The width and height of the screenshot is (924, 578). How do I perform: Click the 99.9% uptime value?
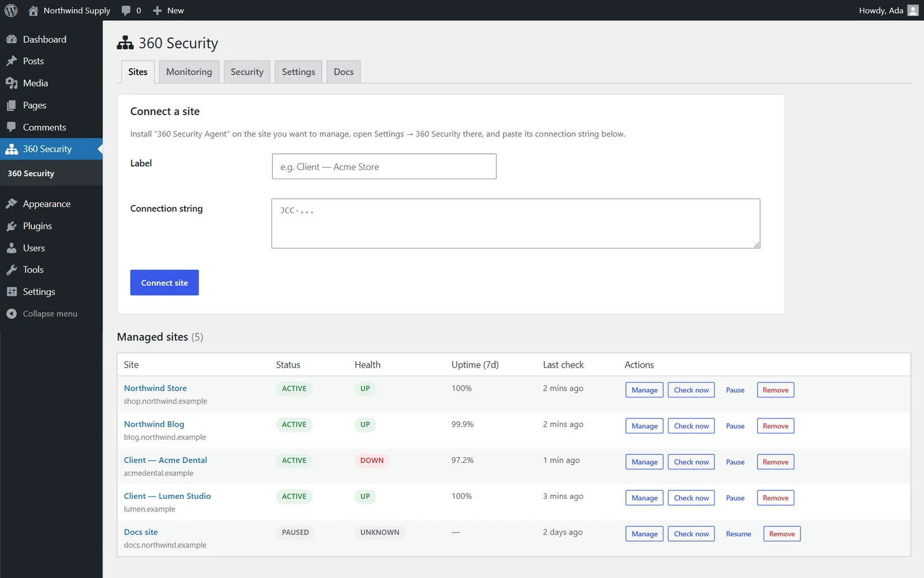[x=463, y=424]
